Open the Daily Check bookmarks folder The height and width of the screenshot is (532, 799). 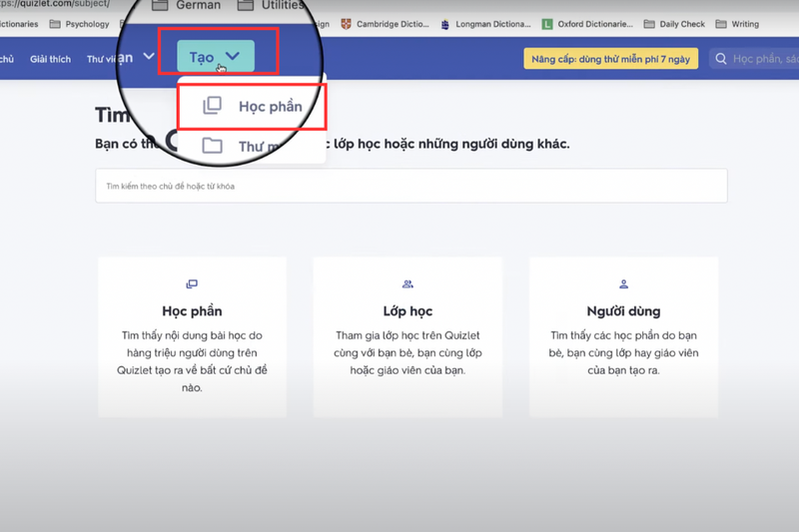[x=675, y=24]
